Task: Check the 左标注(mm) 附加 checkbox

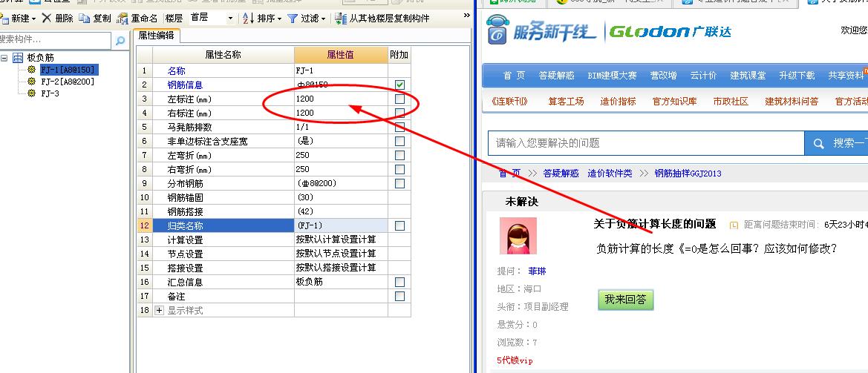Action: 399,99
